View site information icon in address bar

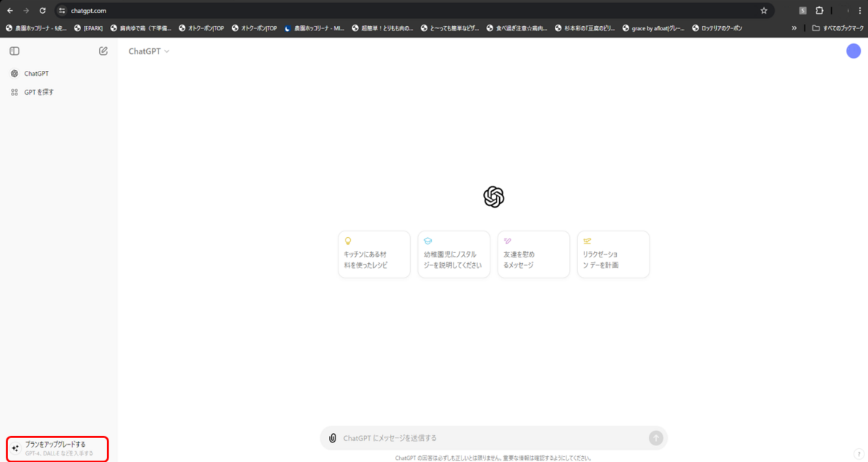click(x=62, y=11)
